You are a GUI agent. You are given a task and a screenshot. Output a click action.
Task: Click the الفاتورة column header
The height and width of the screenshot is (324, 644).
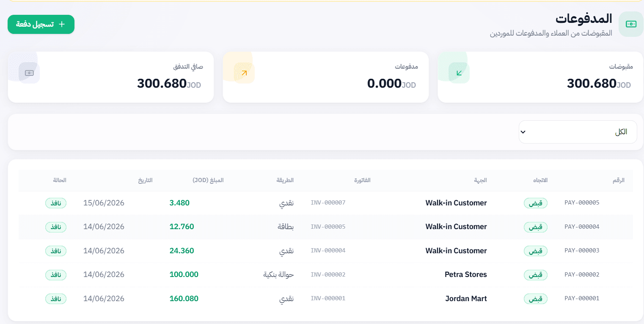point(362,180)
